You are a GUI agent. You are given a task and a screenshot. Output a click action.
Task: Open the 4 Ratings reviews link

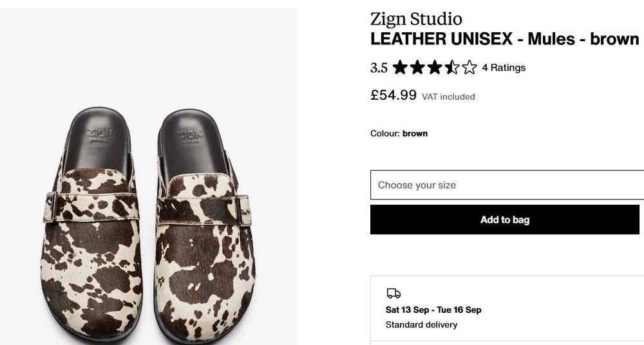click(504, 68)
